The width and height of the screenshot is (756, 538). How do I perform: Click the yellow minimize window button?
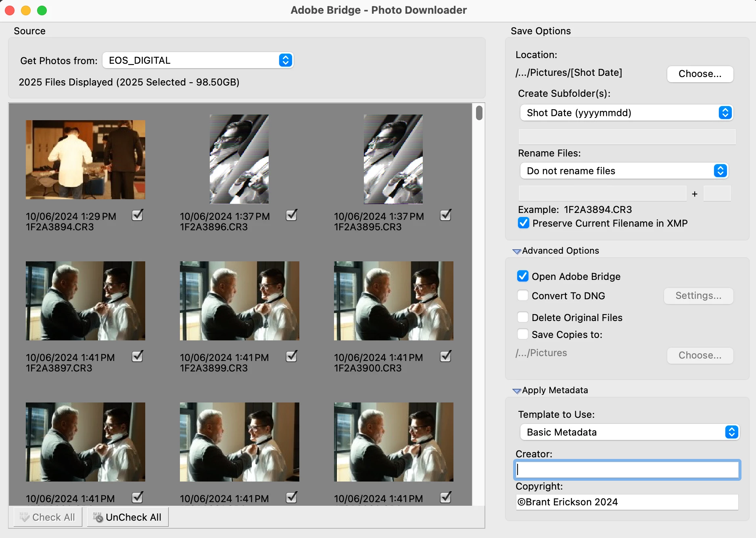(26, 10)
